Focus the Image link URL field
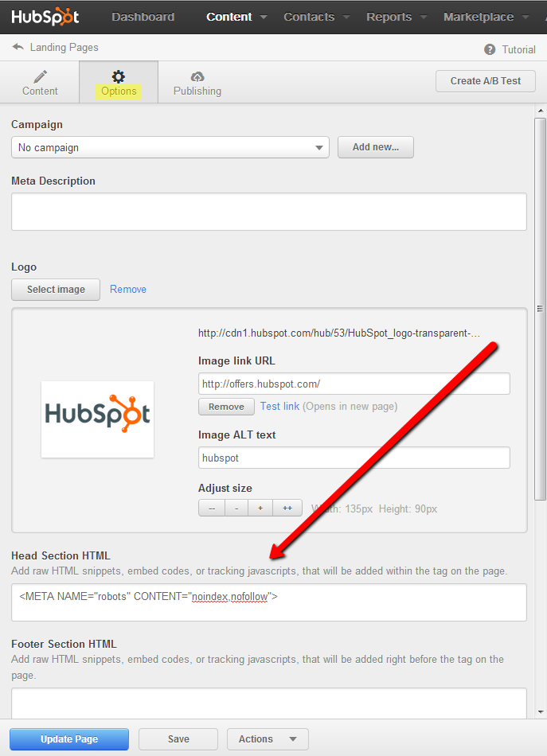The width and height of the screenshot is (547, 756). click(x=354, y=384)
